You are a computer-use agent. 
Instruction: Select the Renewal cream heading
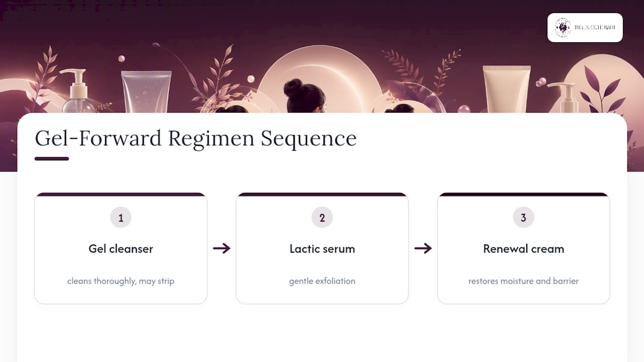pyautogui.click(x=523, y=249)
